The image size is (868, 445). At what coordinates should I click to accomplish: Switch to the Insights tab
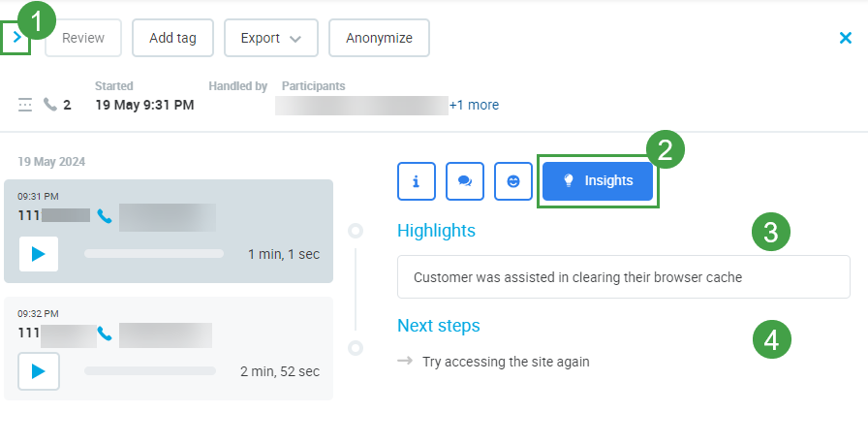598,181
